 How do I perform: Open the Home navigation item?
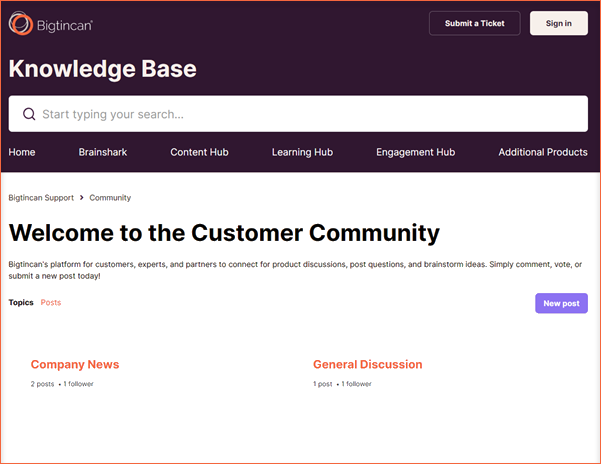point(22,152)
